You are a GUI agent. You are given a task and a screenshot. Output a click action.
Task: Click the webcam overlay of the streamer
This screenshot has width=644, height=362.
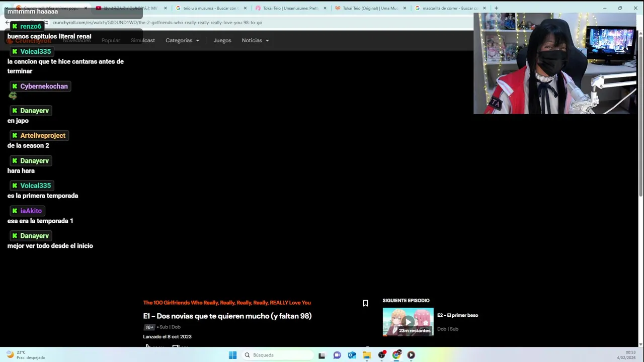point(554,63)
